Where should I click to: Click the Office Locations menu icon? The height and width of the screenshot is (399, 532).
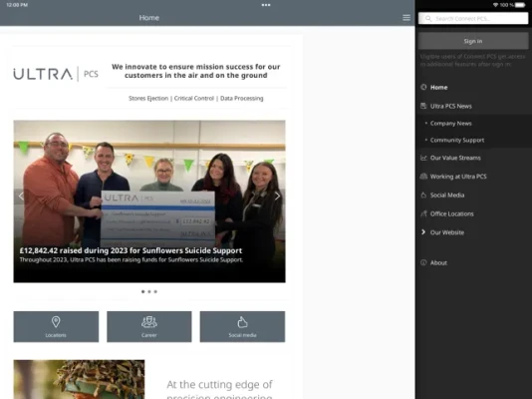[423, 213]
